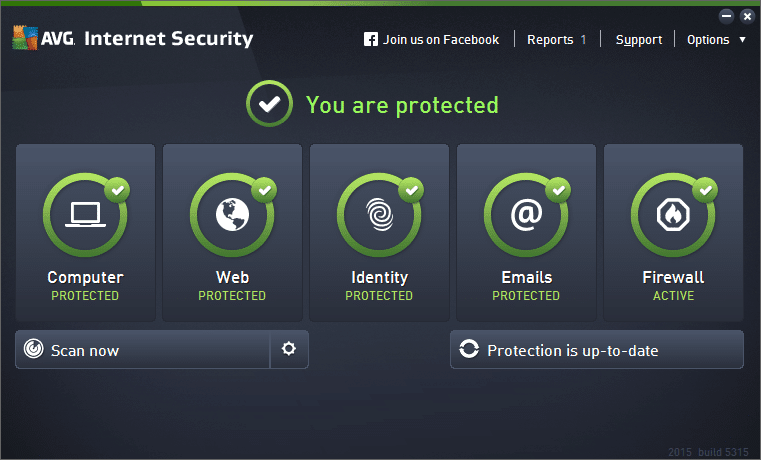Click the scan settings gear icon
This screenshot has height=460, width=761.
(289, 350)
